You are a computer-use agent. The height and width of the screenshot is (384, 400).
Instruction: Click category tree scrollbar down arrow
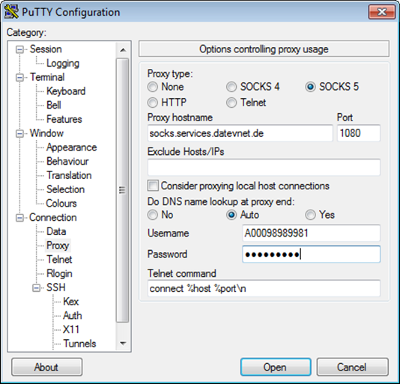(x=123, y=343)
